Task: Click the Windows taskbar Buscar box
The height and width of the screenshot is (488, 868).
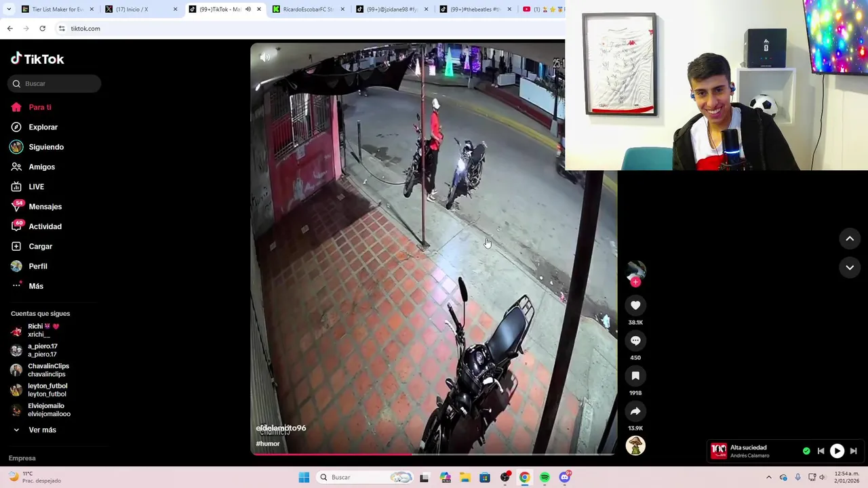Action: 365,477
